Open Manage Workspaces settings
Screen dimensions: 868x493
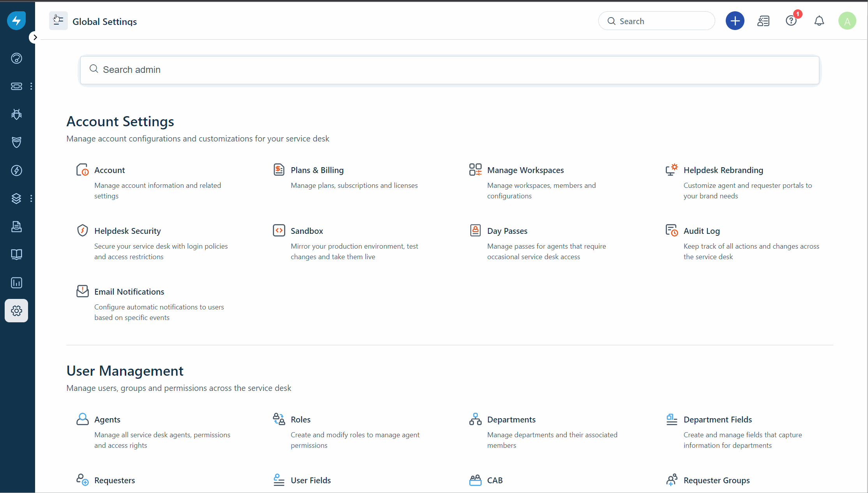pos(525,170)
